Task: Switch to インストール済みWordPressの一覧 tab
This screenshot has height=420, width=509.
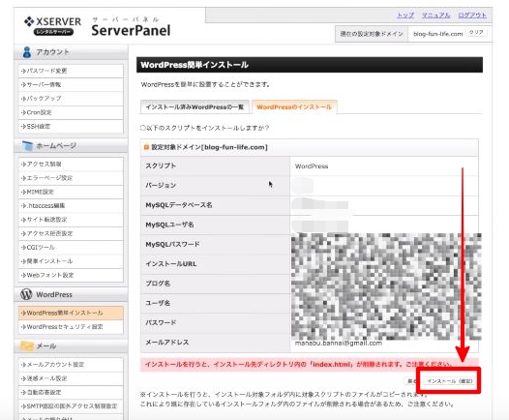Action: [x=195, y=107]
